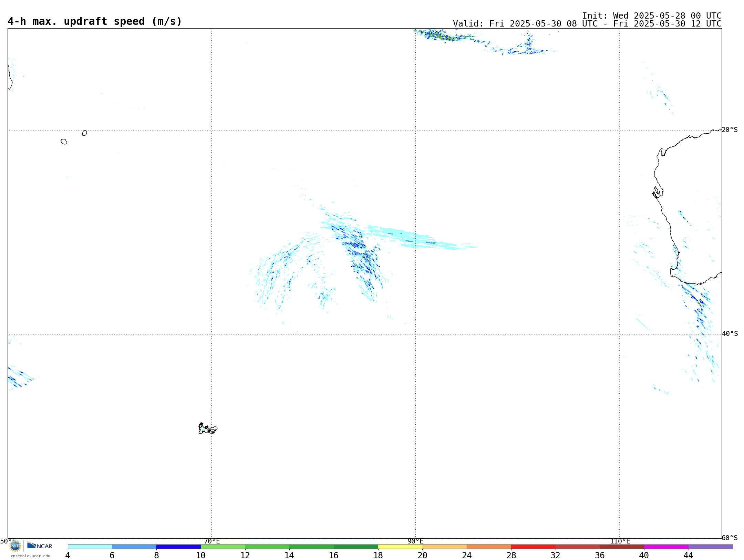The height and width of the screenshot is (560, 744).
Task: Click the dull red 32–36 m/s colorbar segment
Action: click(578, 547)
